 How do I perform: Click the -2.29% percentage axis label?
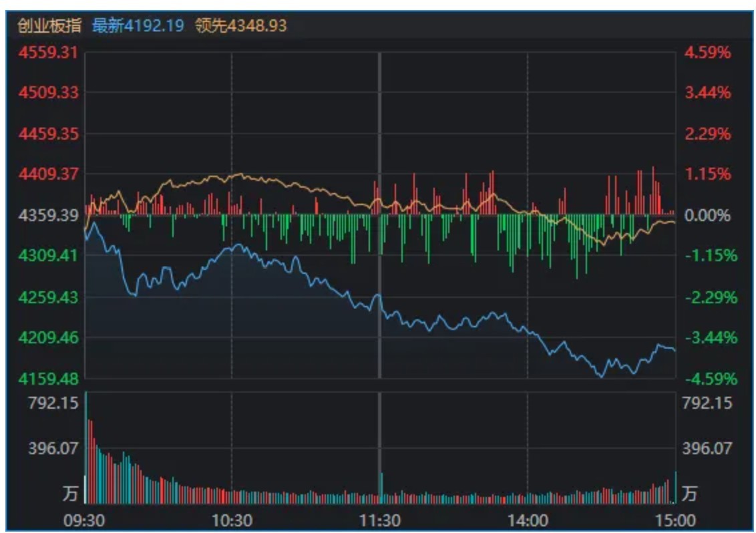point(711,297)
